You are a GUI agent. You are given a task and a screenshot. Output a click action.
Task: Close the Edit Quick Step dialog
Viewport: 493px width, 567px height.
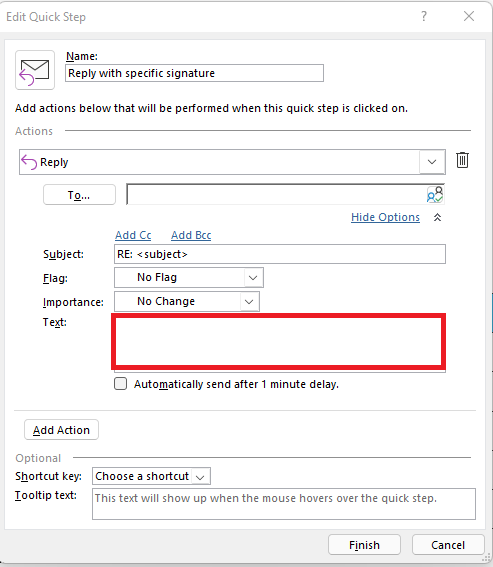pos(469,16)
